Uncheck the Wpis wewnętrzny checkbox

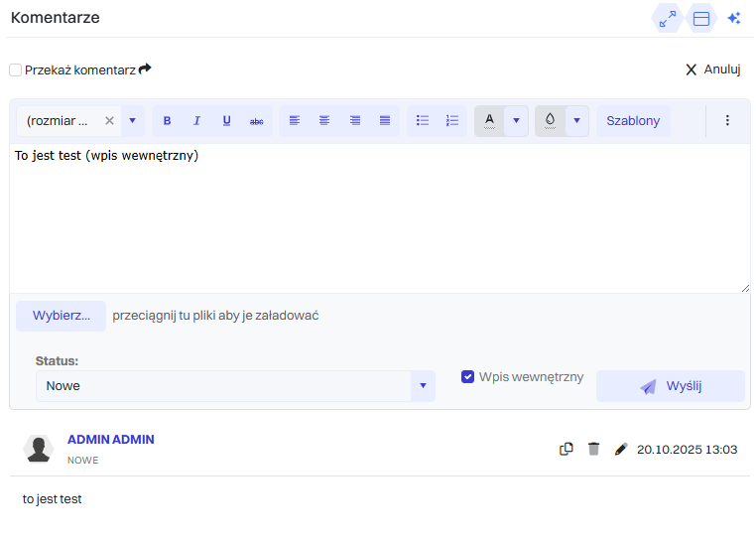(x=468, y=377)
